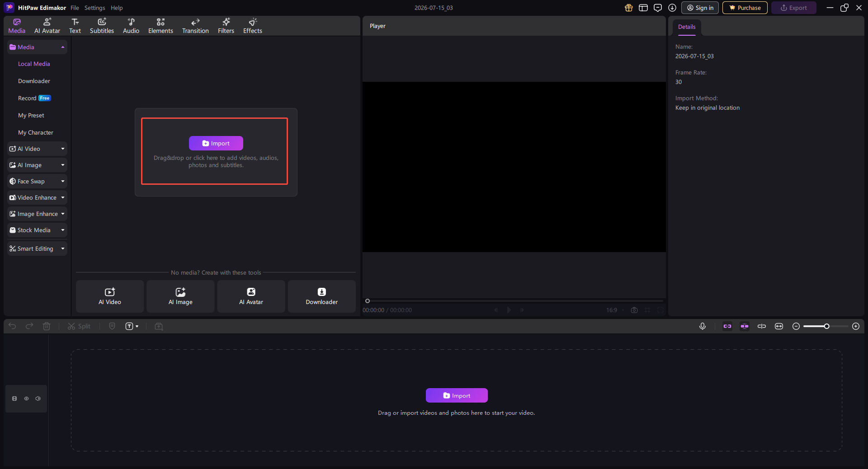Open the Settings menu

pos(94,8)
